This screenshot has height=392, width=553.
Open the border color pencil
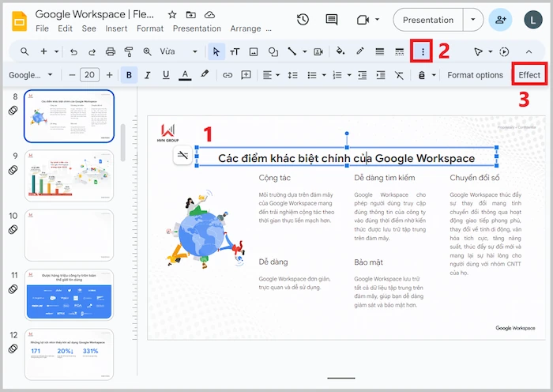360,51
